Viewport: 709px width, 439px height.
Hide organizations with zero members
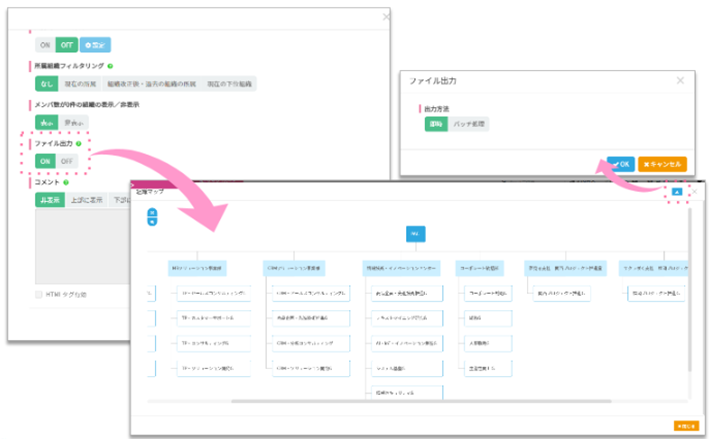pos(74,123)
